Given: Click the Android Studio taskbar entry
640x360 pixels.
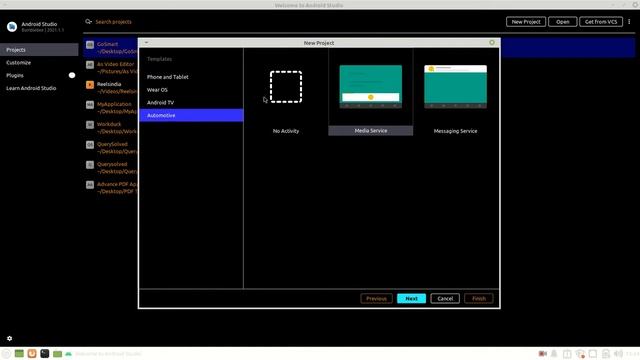Looking at the screenshot, I should (103, 354).
